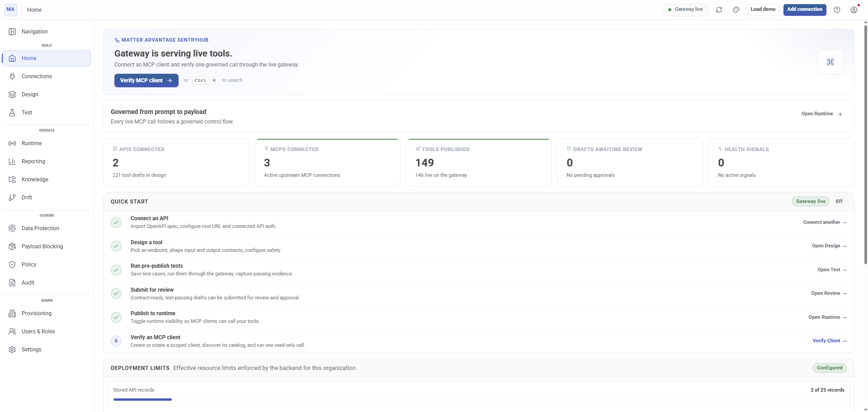Click the vertical page scrollbar
Screen dimensions: 868x412
865,145
